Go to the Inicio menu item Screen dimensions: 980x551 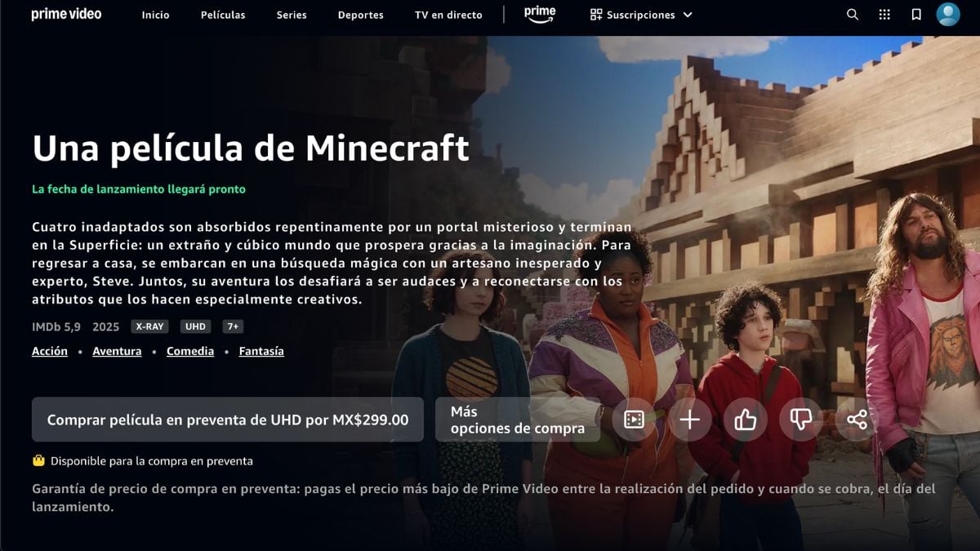click(155, 15)
